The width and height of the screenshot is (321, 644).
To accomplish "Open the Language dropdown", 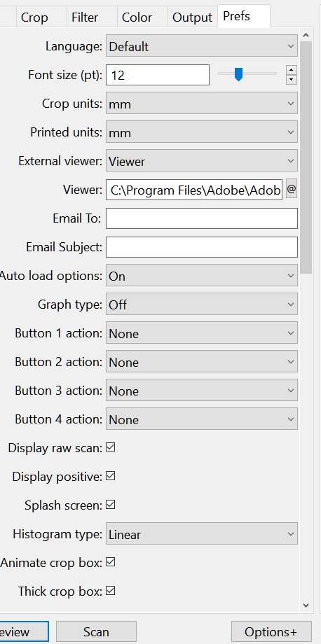I will pyautogui.click(x=202, y=46).
